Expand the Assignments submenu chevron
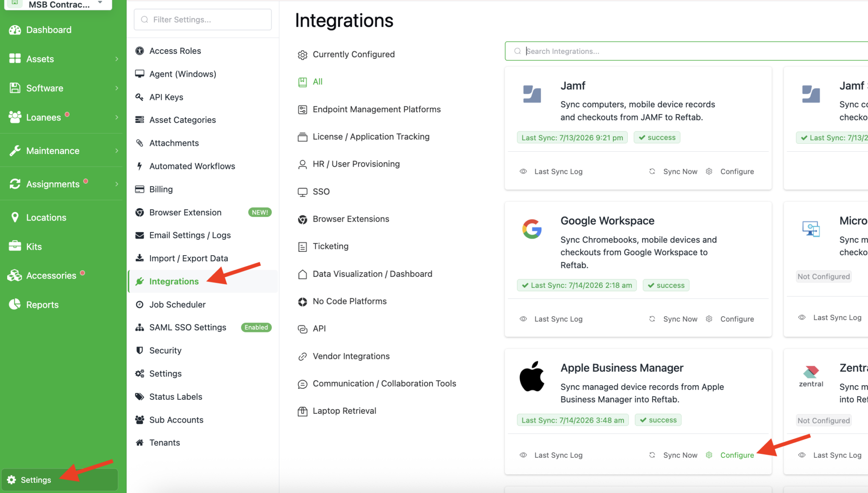Image resolution: width=868 pixels, height=493 pixels. pos(117,184)
